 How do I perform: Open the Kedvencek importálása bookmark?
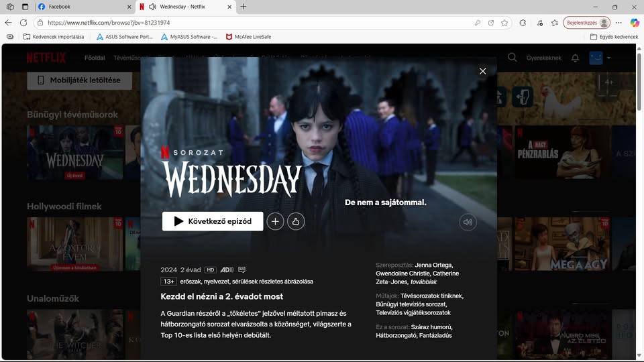(x=54, y=36)
